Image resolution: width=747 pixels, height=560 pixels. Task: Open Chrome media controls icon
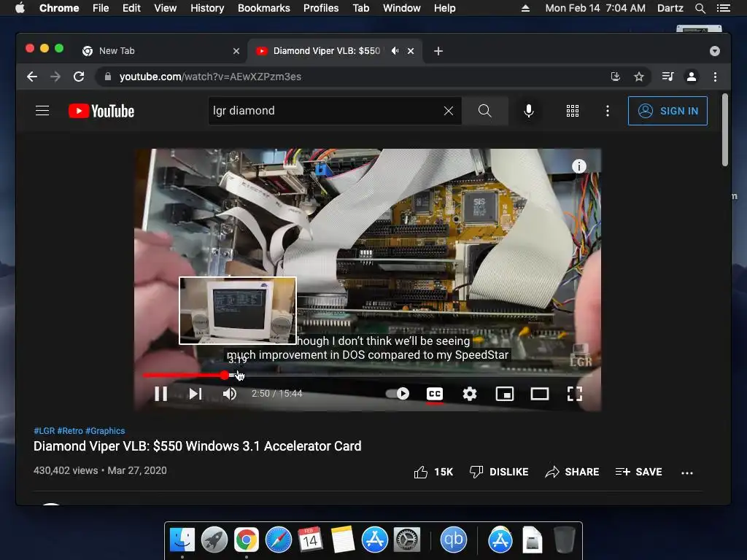point(667,77)
